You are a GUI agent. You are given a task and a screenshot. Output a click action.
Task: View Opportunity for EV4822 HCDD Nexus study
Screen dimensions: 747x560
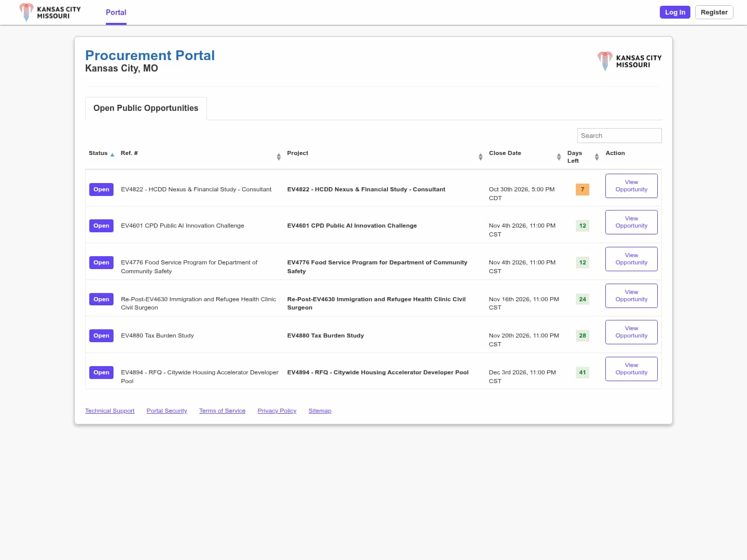point(631,186)
